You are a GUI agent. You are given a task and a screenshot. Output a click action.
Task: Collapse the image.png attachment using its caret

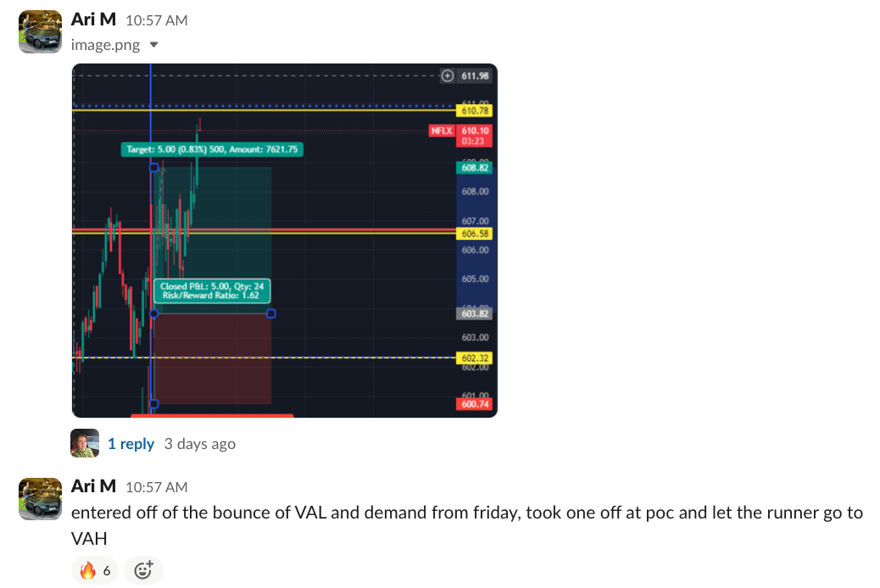(x=153, y=45)
